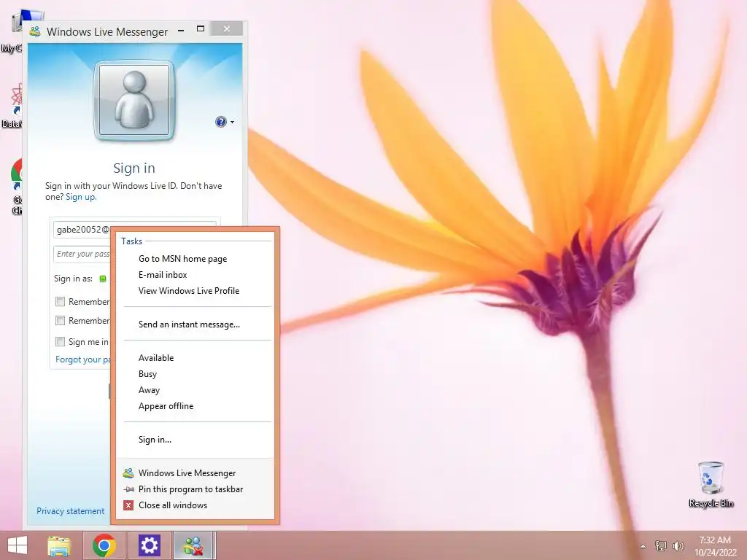747x560 pixels.
Task: Enable the Sign me in checkbox
Action: click(60, 341)
